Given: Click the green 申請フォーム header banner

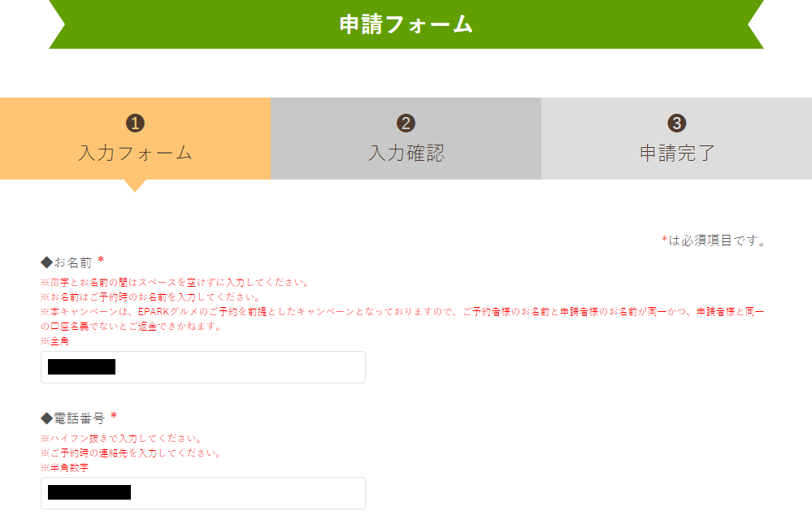Looking at the screenshot, I should point(406,24).
